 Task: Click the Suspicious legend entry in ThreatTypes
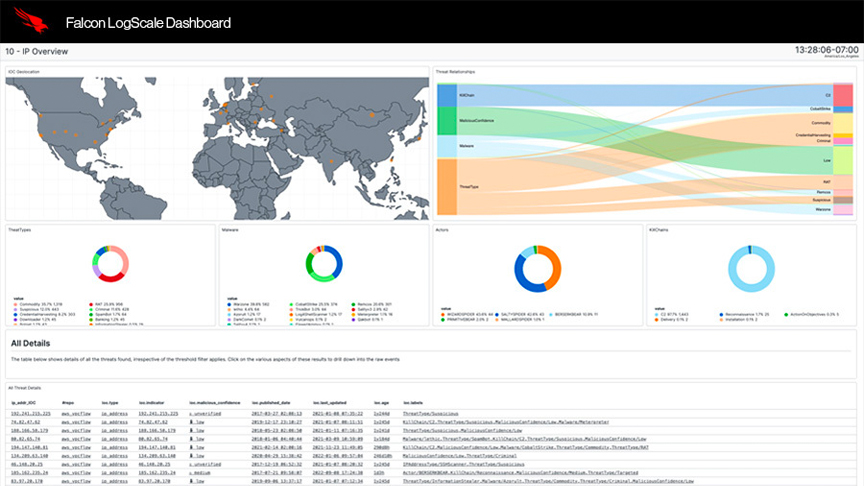tap(36, 310)
